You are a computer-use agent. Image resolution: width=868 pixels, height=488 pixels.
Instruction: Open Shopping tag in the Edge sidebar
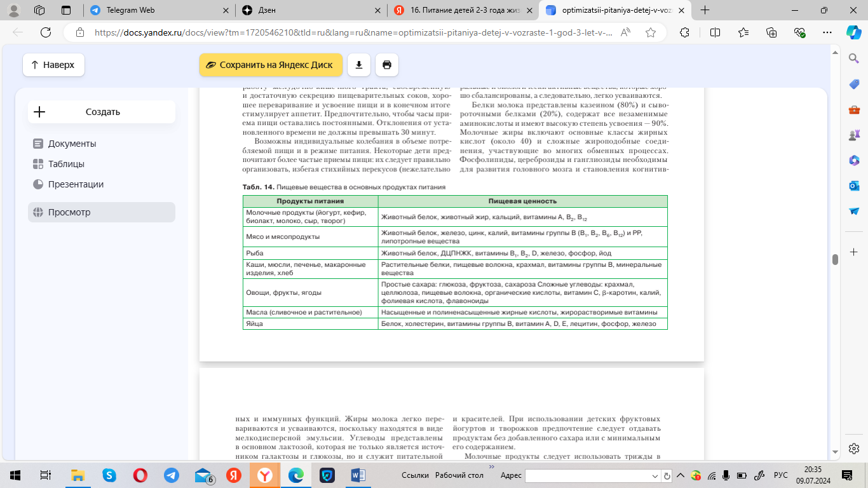[x=854, y=84]
